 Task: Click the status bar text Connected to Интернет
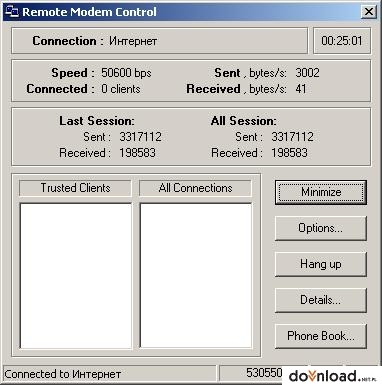point(63,374)
